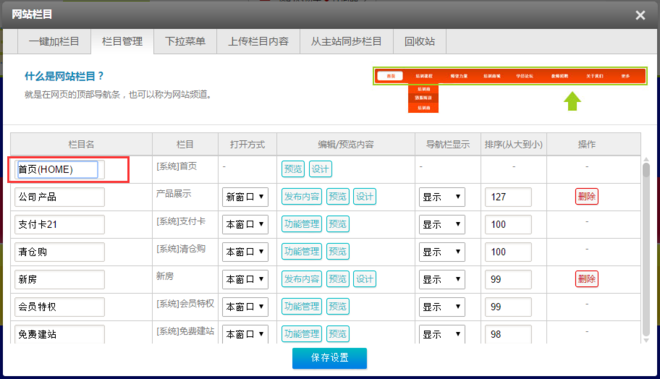The width and height of the screenshot is (660, 379).
Task: Open 导航栏显示 dropdown for 新房
Action: pyautogui.click(x=442, y=279)
